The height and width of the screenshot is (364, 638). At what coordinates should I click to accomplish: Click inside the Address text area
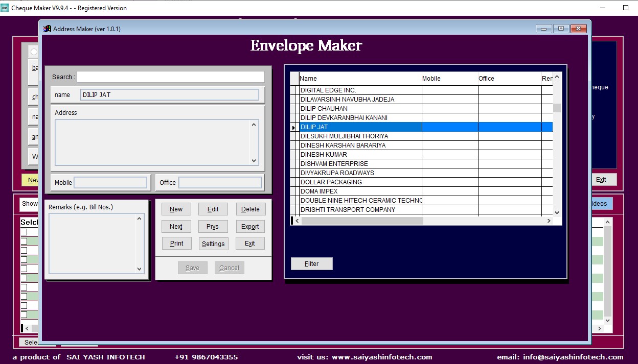click(x=152, y=142)
